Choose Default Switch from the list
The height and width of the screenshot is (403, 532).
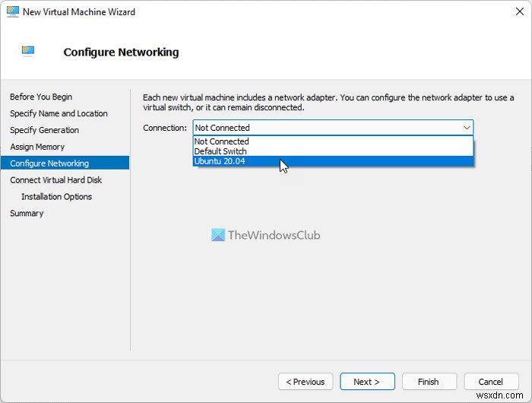click(x=220, y=151)
